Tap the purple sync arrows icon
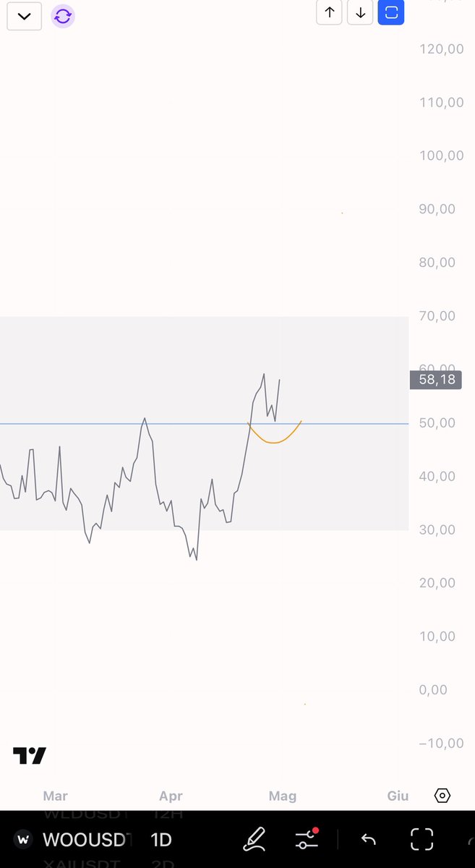The width and height of the screenshot is (475, 868). click(63, 16)
